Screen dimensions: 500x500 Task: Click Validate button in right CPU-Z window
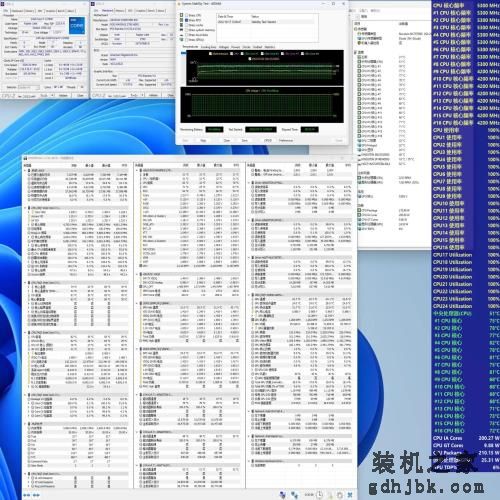[x=153, y=95]
